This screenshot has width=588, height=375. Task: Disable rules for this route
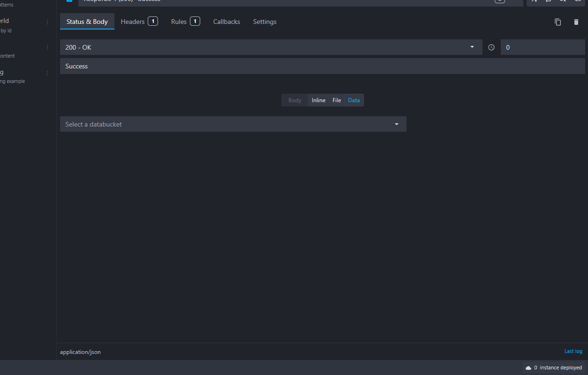click(x=562, y=1)
